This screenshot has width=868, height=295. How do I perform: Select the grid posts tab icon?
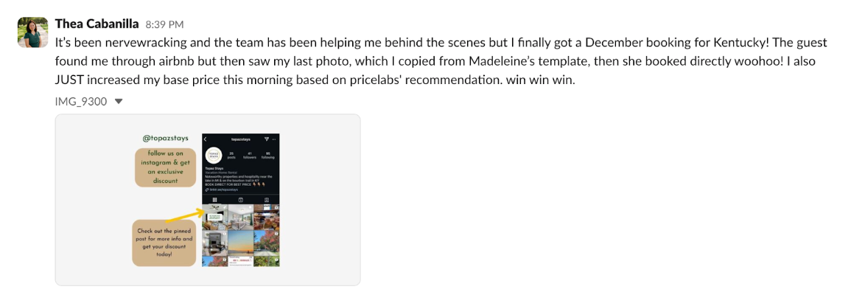pyautogui.click(x=214, y=199)
